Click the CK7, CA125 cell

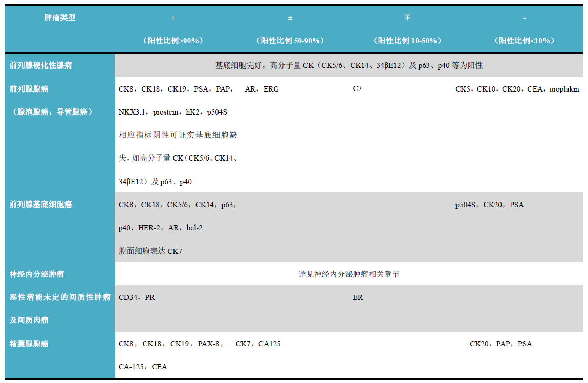click(258, 344)
